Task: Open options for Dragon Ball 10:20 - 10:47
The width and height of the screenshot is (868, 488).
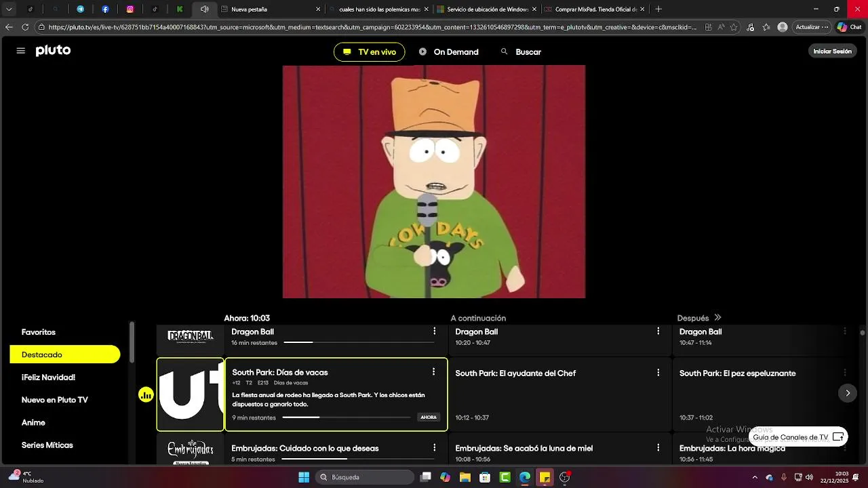Action: (658, 331)
